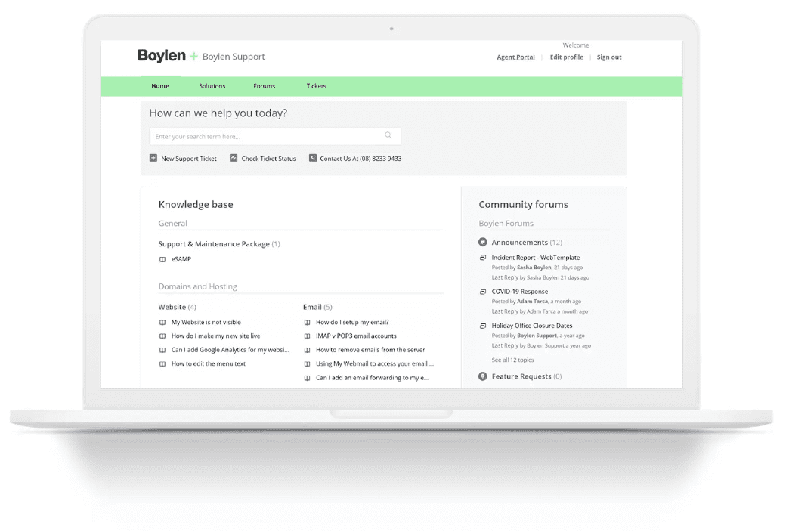Click book icon for email forwarding article
786x532 pixels.
pyautogui.click(x=308, y=378)
